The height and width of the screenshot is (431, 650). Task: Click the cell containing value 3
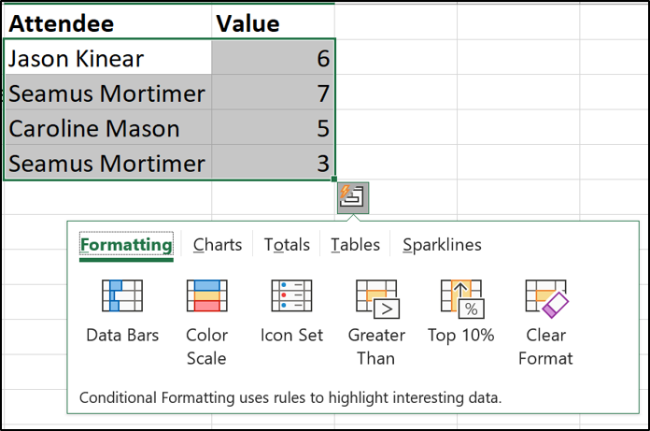(x=272, y=163)
